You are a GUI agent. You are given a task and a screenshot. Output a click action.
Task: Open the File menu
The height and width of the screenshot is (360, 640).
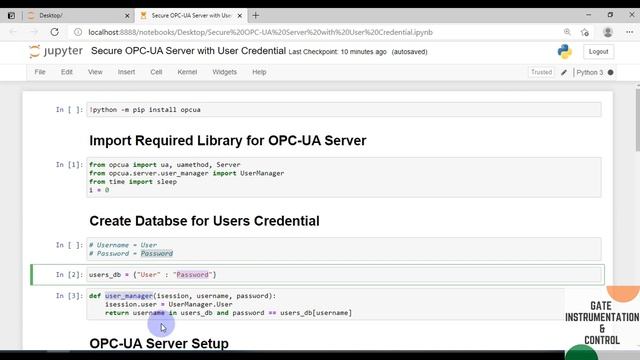tap(40, 72)
